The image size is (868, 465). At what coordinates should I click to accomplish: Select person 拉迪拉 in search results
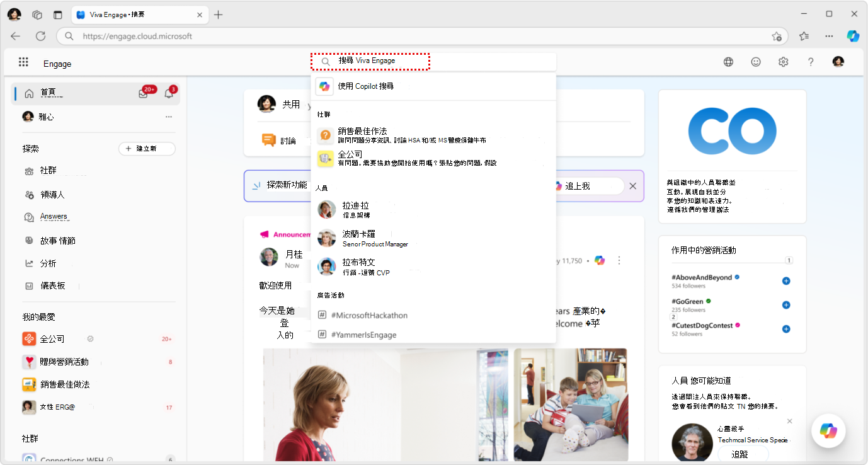433,210
